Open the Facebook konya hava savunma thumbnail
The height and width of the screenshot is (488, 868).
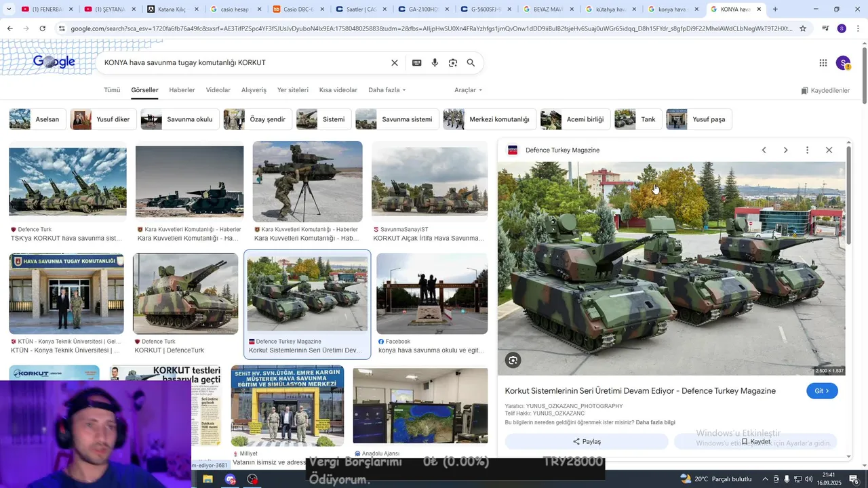coord(432,293)
